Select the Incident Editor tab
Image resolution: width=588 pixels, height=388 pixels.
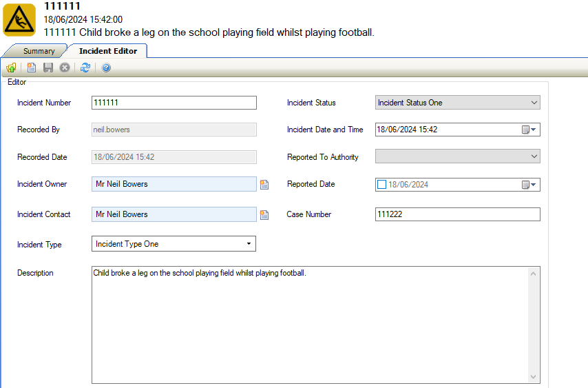click(x=107, y=51)
